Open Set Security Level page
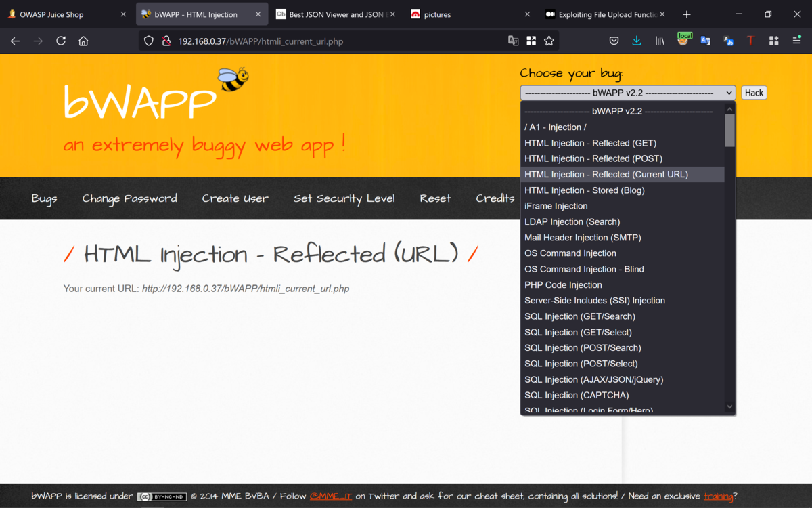The width and height of the screenshot is (812, 508). (344, 198)
